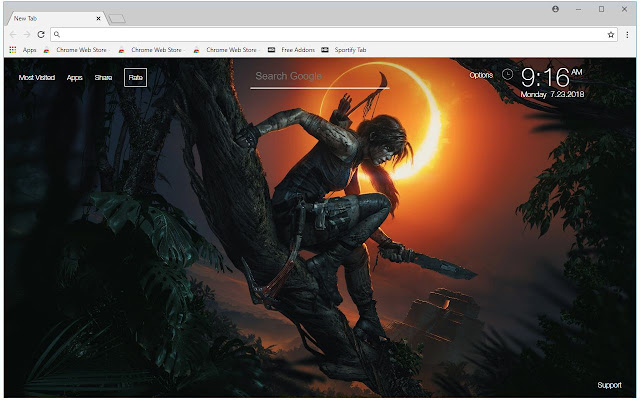
Task: Open the third Chrome Web Store bookmark
Action: tap(226, 50)
